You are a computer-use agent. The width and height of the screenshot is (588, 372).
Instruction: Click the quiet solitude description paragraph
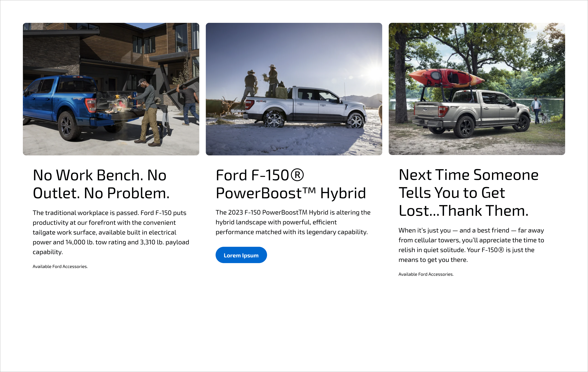coord(471,245)
